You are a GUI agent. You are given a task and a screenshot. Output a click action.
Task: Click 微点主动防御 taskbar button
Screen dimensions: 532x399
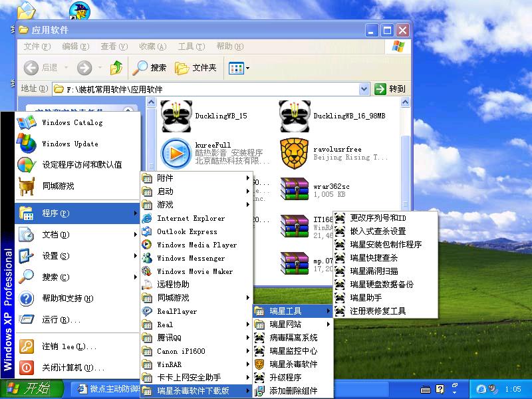[x=107, y=389]
